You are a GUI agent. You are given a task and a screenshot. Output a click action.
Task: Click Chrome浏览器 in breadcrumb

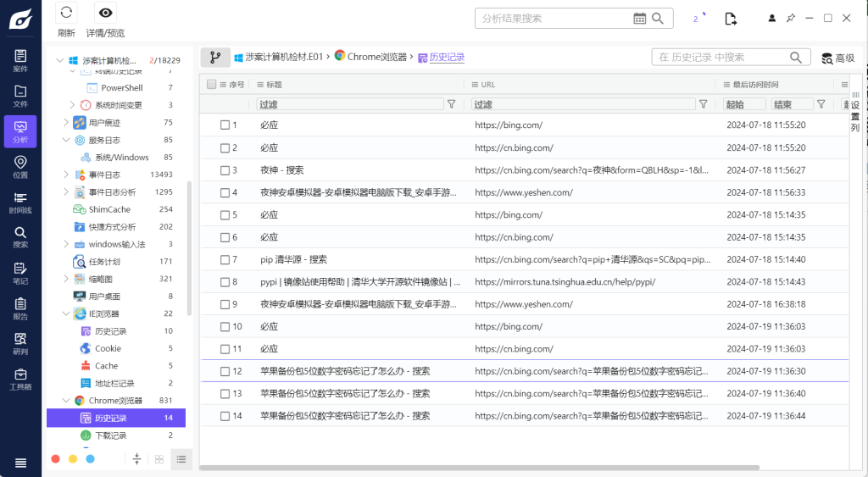pos(377,57)
